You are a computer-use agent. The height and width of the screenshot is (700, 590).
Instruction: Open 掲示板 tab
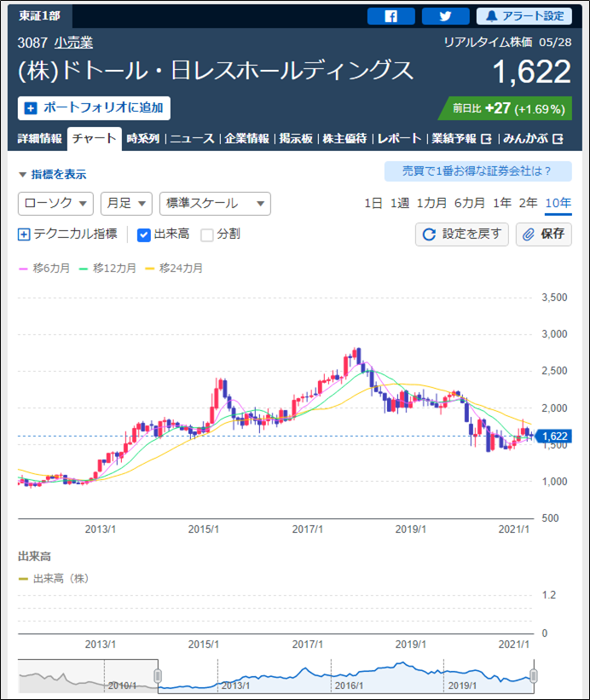[296, 138]
